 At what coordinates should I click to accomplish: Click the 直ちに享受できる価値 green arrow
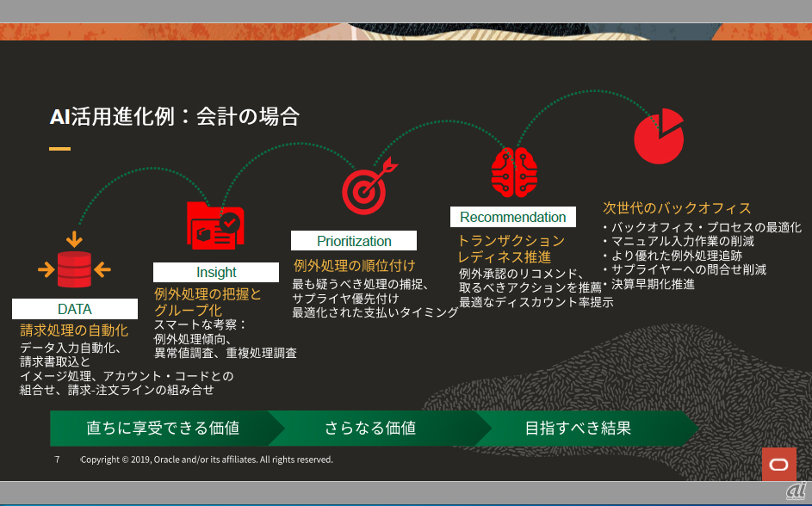(x=163, y=428)
